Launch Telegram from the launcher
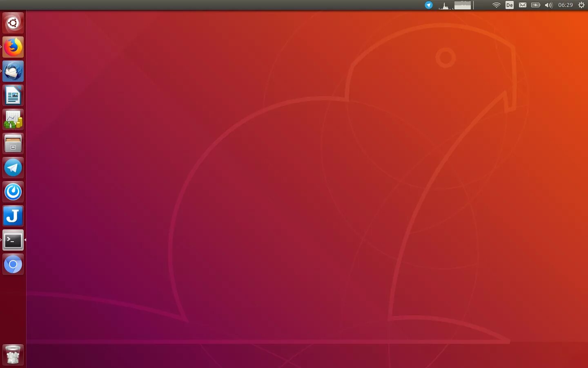588x368 pixels. pyautogui.click(x=13, y=168)
